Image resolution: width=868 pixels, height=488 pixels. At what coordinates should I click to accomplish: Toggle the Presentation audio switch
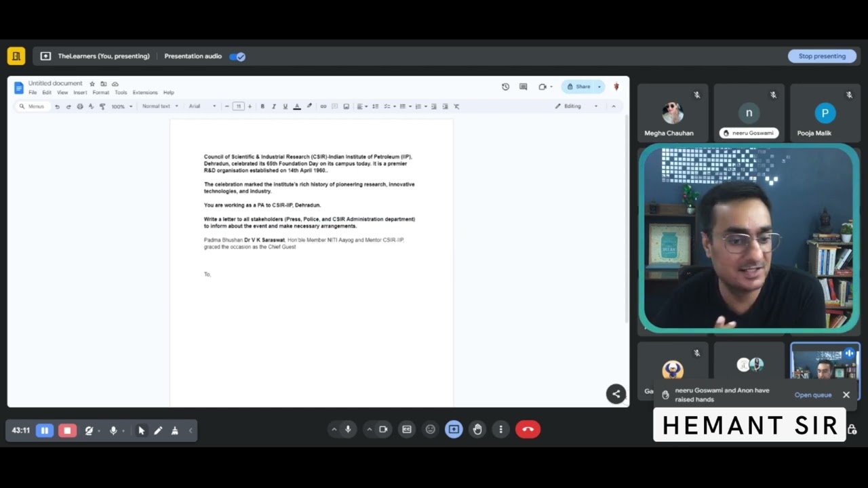[x=237, y=56]
